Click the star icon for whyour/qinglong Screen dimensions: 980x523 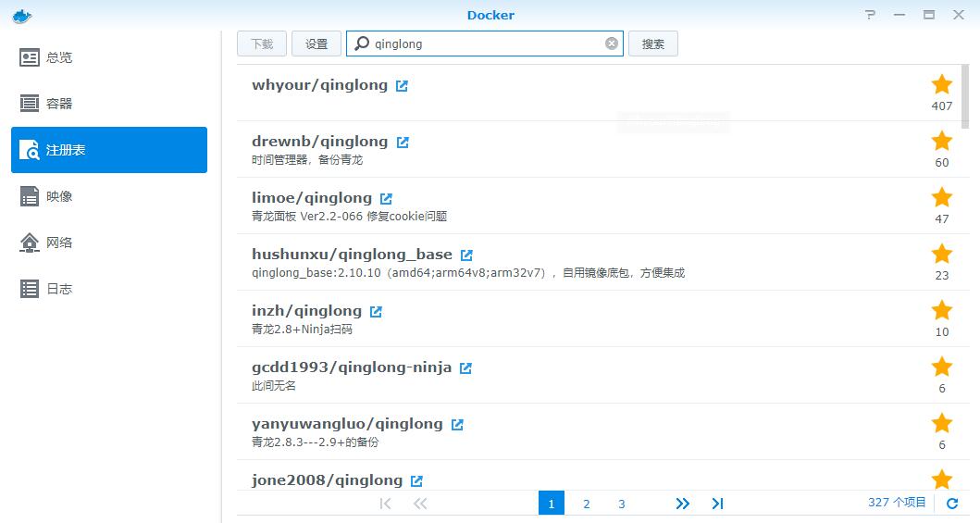(x=941, y=85)
